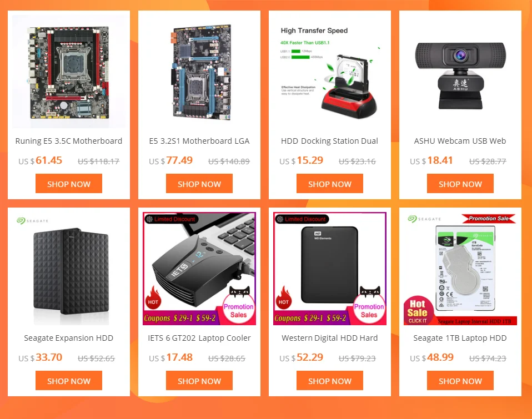Open the WD Elements hard drive image
Image resolution: width=532 pixels, height=419 pixels.
(330, 269)
